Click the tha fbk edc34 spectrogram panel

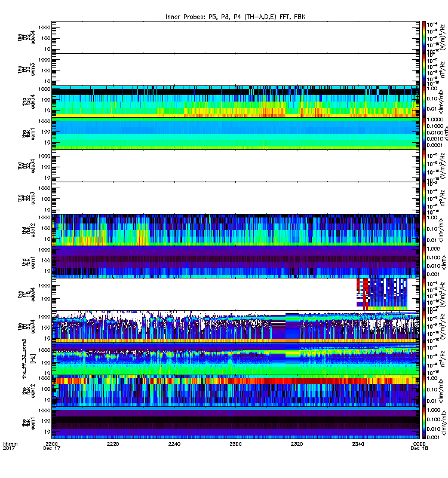235,102
